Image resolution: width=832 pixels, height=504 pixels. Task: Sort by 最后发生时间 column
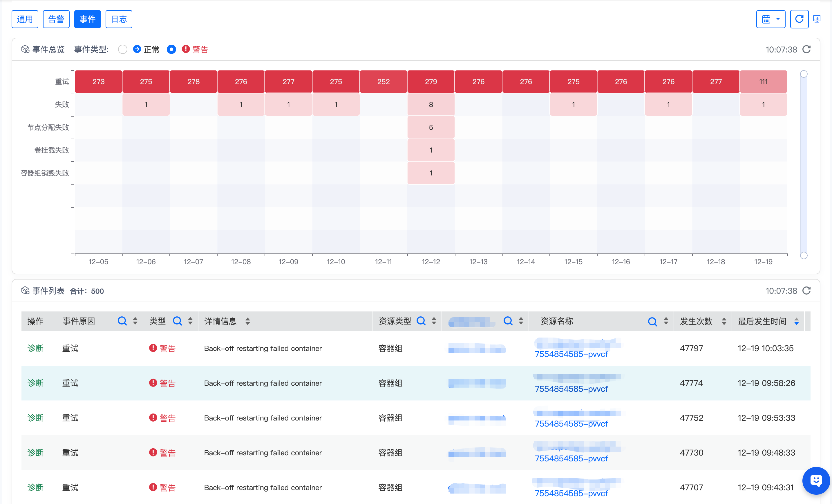pyautogui.click(x=796, y=321)
